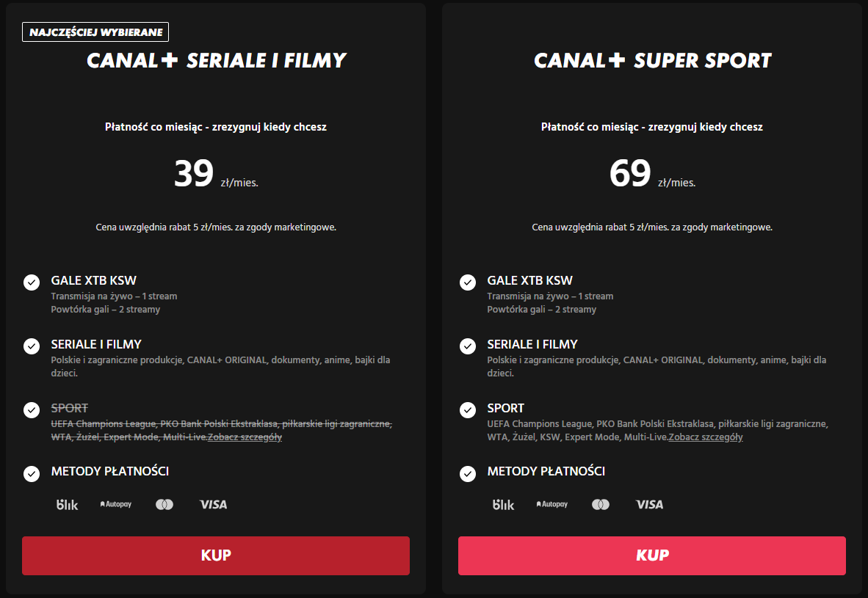Click VISA logo in Super Sport plan

(x=649, y=505)
